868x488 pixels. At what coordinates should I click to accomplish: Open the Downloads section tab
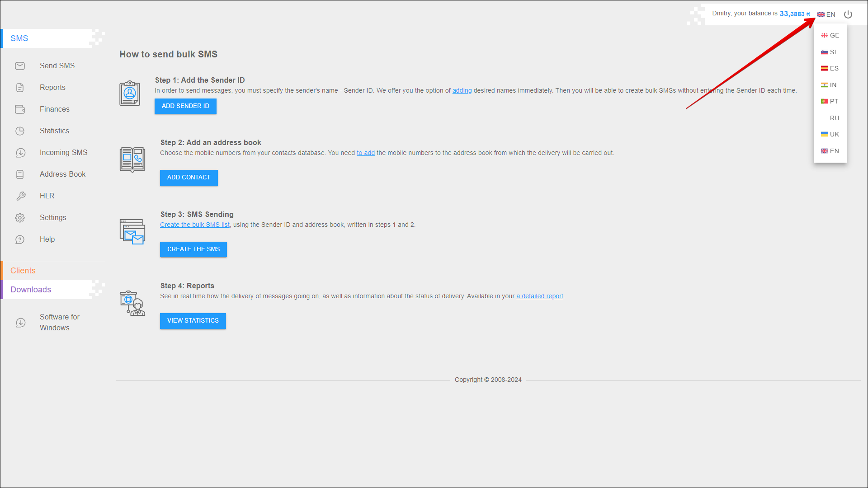point(31,290)
